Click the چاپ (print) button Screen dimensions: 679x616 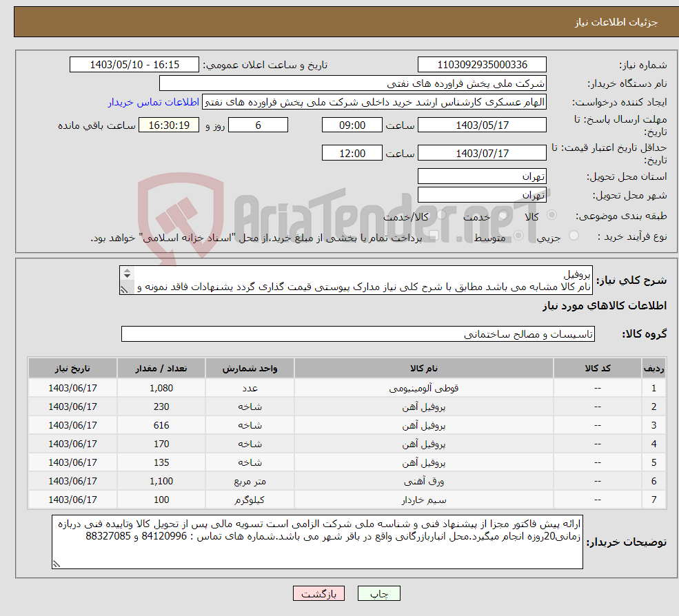(x=379, y=593)
